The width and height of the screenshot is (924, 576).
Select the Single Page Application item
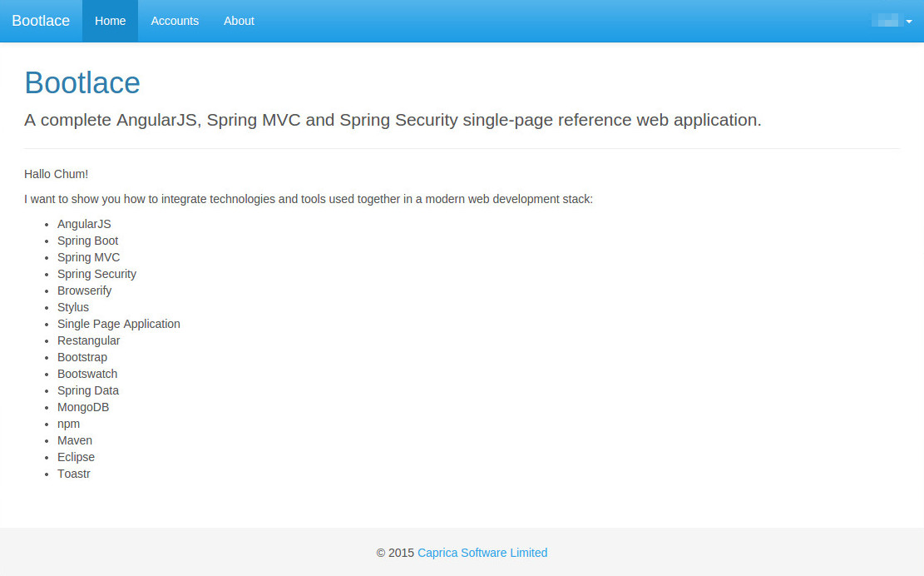(118, 324)
